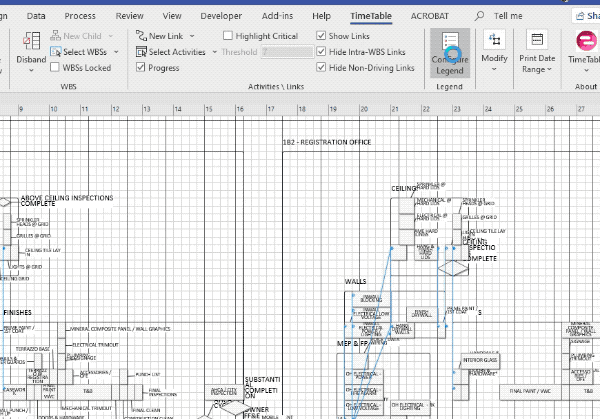Screen dimensions: 600x419
Task: Click the Select Activities icon
Action: point(141,52)
